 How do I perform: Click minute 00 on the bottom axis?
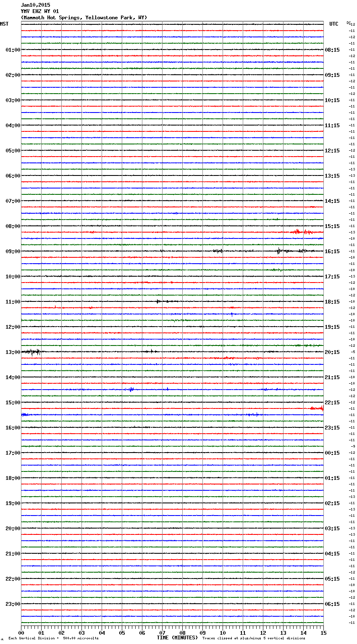pos(21,633)
